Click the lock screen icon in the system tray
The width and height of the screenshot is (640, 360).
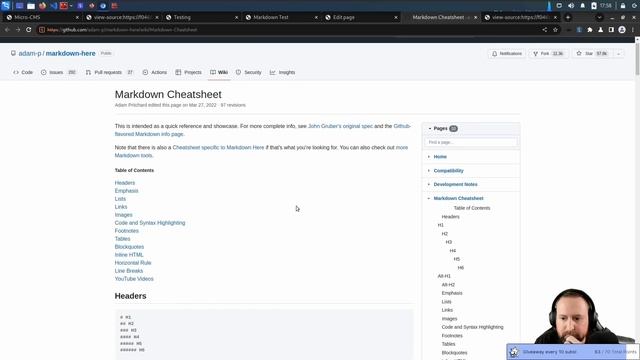(x=622, y=6)
